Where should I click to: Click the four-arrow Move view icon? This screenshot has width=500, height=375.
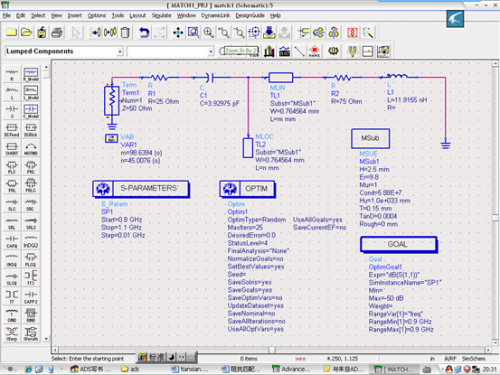tap(178, 32)
